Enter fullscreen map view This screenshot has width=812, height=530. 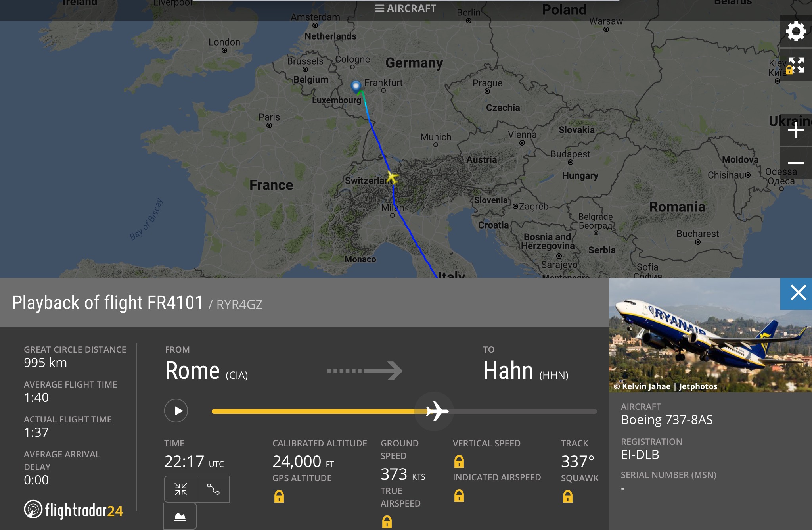796,65
